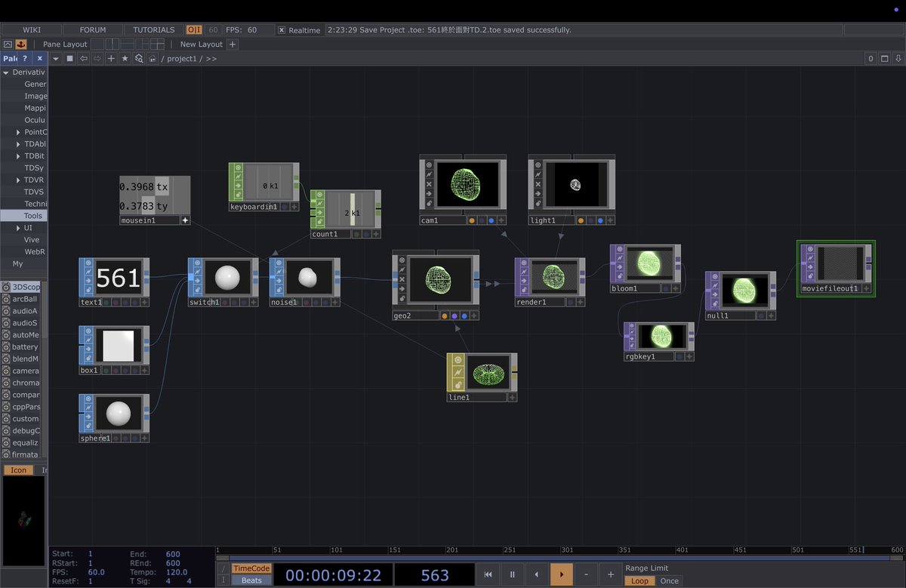Click the play forward button
906x588 pixels.
point(561,574)
